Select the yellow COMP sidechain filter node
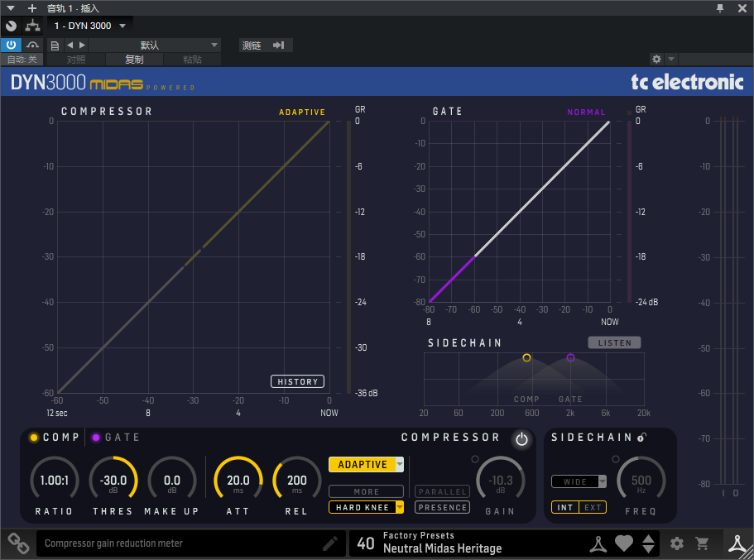Image resolution: width=754 pixels, height=560 pixels. [x=527, y=357]
